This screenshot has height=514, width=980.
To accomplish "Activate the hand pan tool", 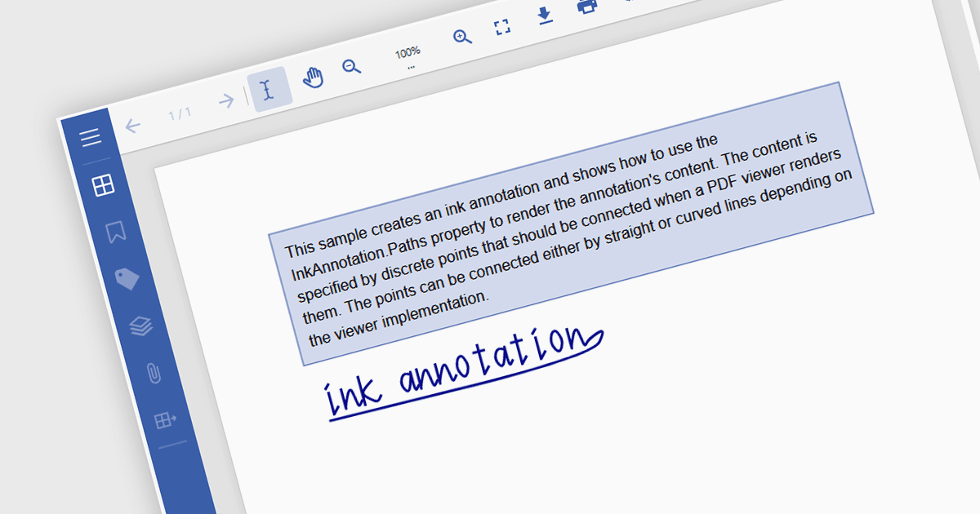I will click(313, 78).
